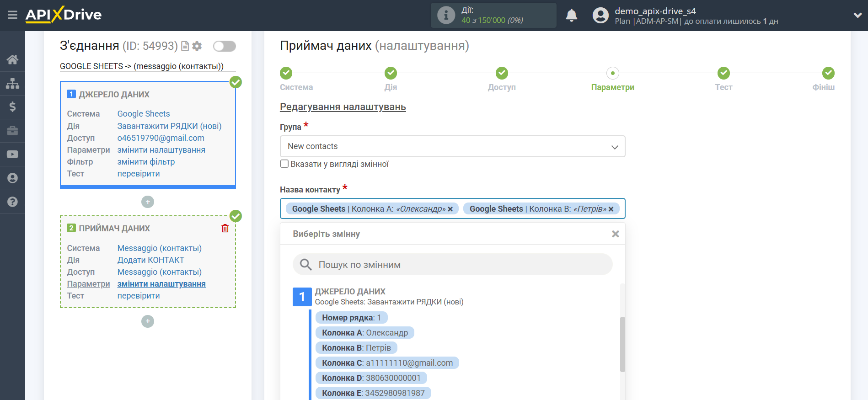
Task: Remove the Колонка B tag
Action: click(x=611, y=209)
